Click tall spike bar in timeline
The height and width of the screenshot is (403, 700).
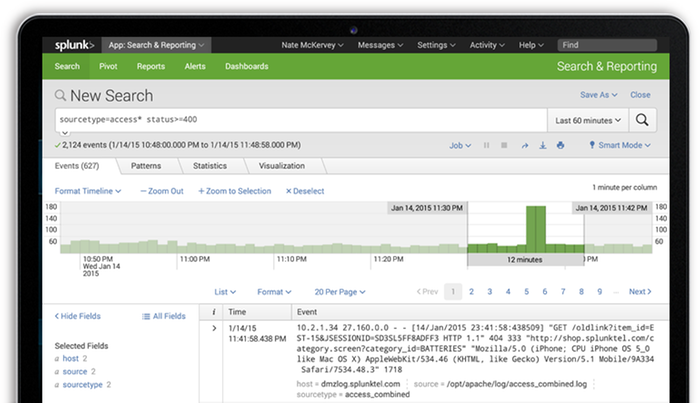pyautogui.click(x=536, y=229)
